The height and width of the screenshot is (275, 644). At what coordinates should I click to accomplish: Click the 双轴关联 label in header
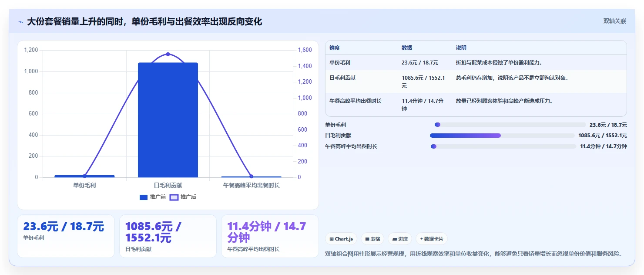click(614, 21)
